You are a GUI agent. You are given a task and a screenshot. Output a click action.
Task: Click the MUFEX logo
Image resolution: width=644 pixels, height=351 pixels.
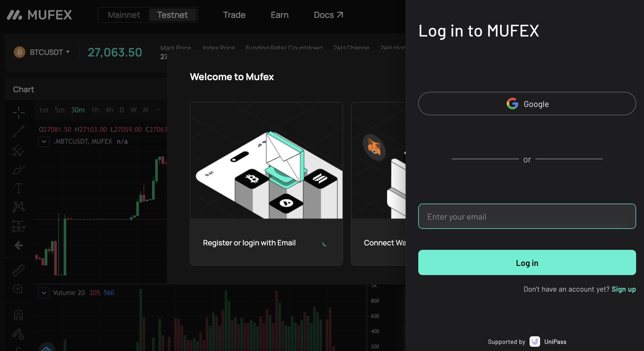39,15
